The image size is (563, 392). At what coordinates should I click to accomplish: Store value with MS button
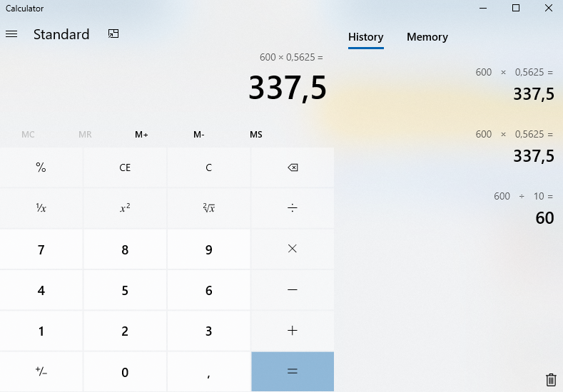255,135
